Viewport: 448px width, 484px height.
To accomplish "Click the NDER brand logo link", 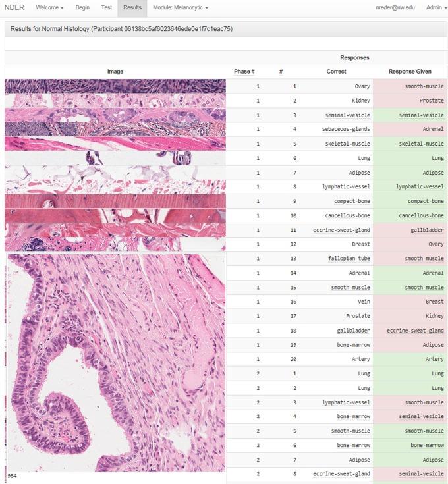I will pos(14,7).
